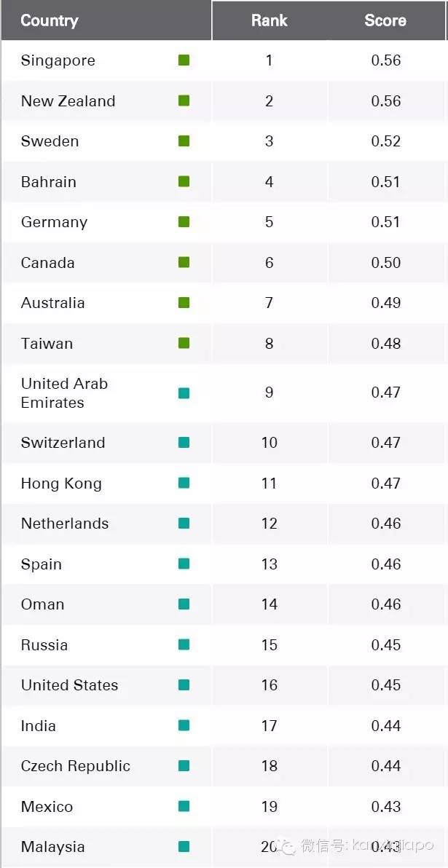Click the green marker beside Bahrain
This screenshot has width=448, height=868.
184,181
